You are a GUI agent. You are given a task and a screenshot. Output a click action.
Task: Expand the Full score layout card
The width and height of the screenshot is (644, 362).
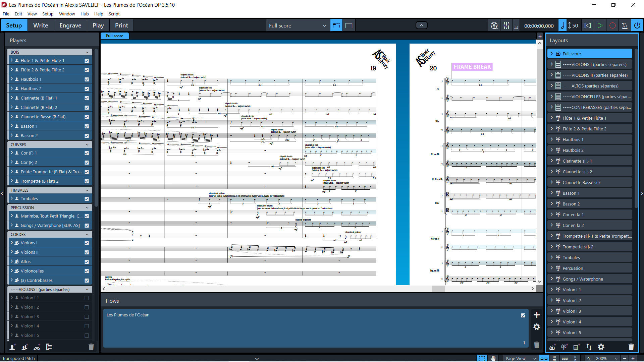tap(551, 54)
